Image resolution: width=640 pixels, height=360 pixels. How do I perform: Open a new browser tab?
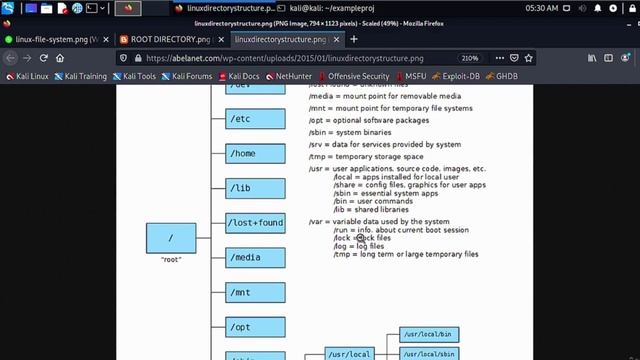click(x=354, y=39)
